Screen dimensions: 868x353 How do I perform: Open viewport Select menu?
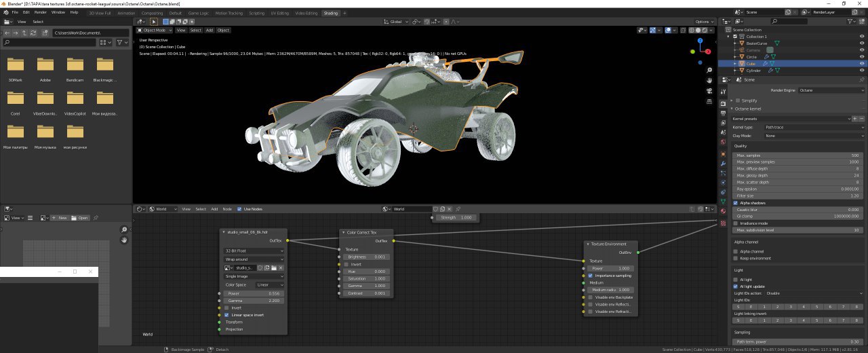pos(195,30)
